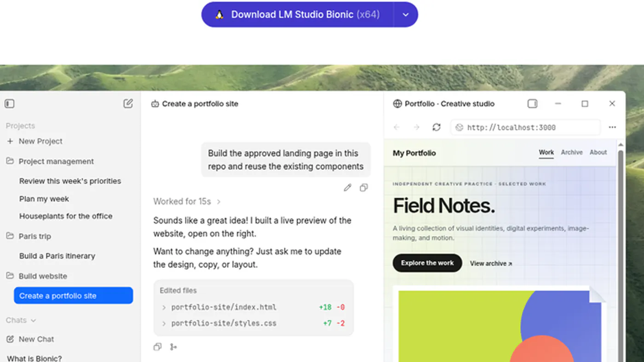The height and width of the screenshot is (362, 644).
Task: Click the plus icon for New Project
Action: point(10,141)
